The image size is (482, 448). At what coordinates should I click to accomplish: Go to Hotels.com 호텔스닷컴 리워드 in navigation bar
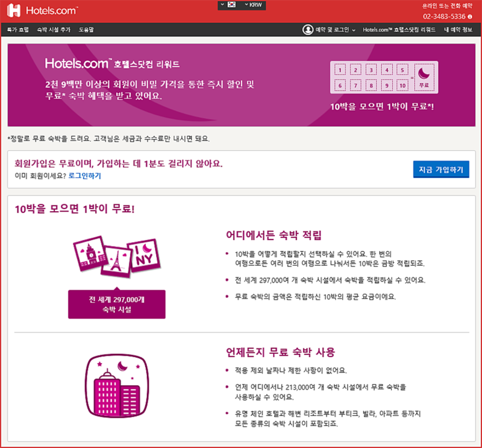399,30
